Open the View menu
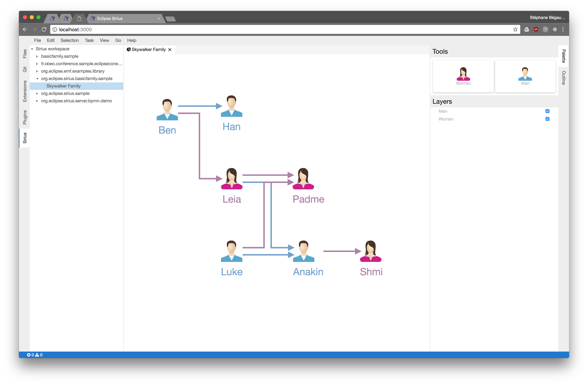The width and height of the screenshot is (588, 385). [x=104, y=40]
